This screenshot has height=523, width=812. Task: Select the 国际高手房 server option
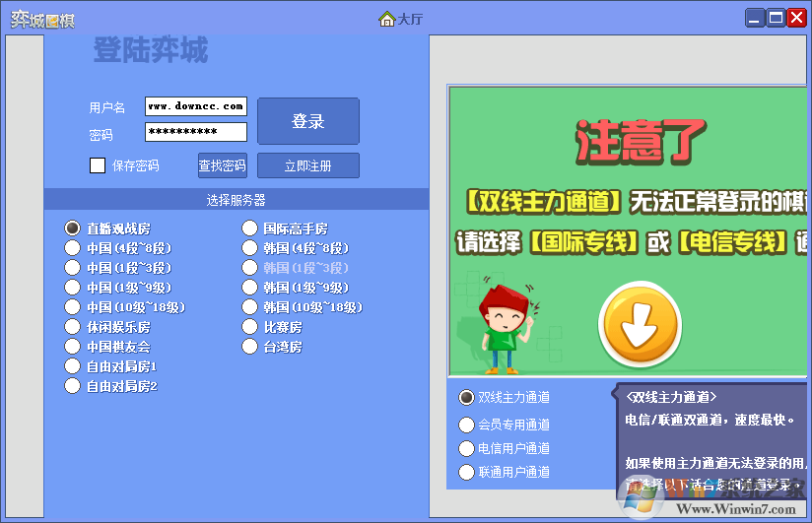tap(250, 229)
